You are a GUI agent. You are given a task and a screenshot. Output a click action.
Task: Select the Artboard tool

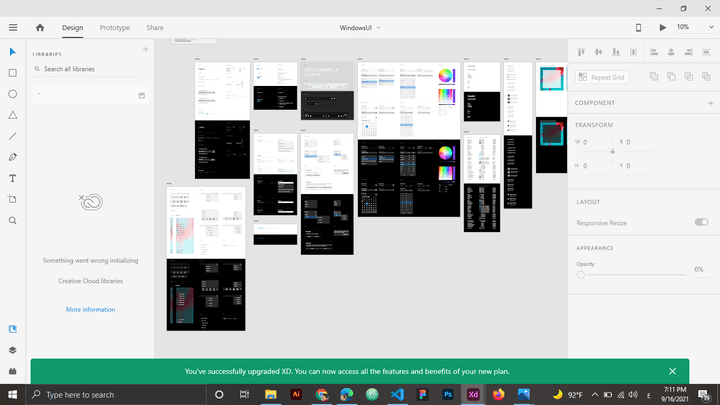(x=13, y=199)
